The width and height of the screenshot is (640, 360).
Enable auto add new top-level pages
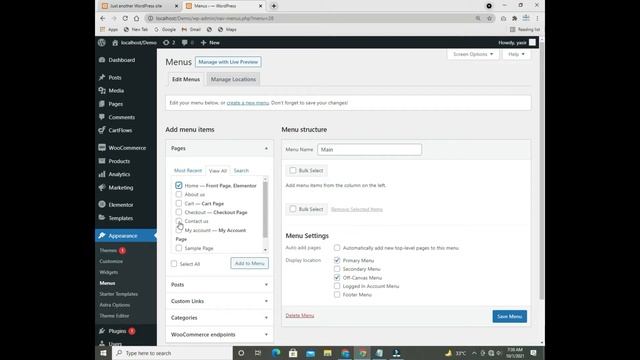coord(337,248)
